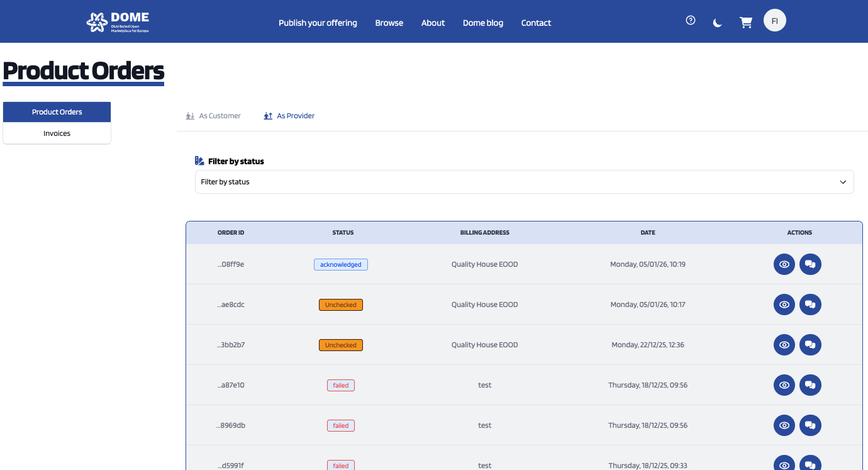Switch to As Provider tab

289,116
